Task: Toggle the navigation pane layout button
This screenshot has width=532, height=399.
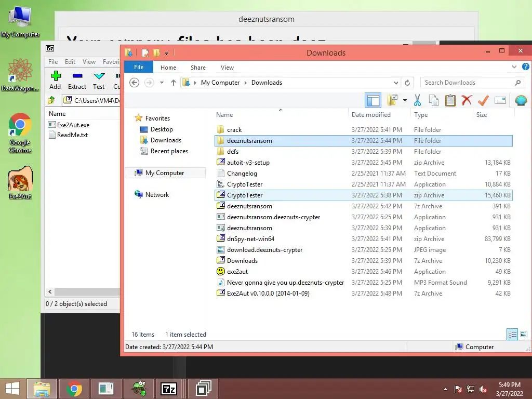Action: pos(373,100)
